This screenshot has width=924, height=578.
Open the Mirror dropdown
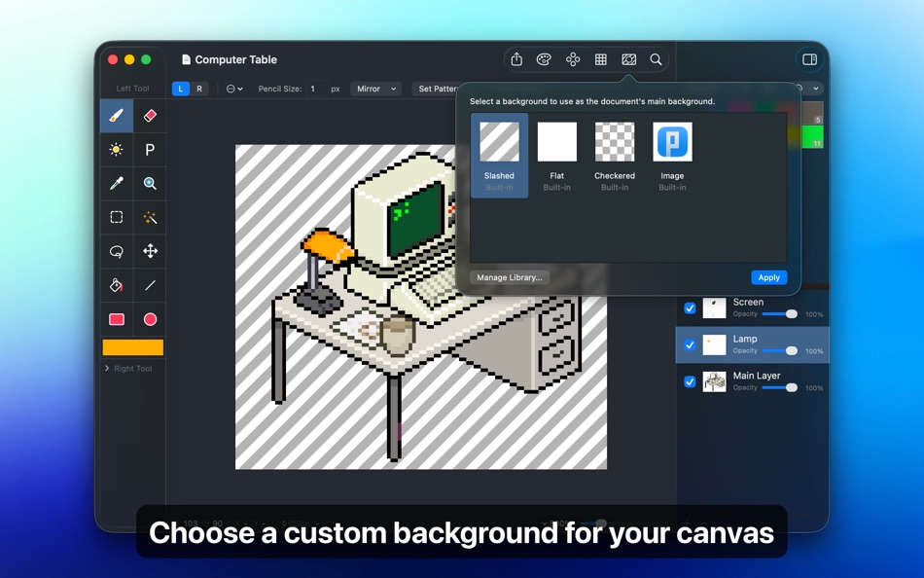[376, 89]
